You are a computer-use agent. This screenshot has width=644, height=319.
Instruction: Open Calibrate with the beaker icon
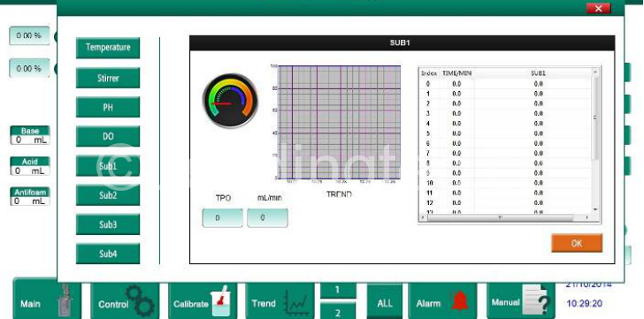203,300
